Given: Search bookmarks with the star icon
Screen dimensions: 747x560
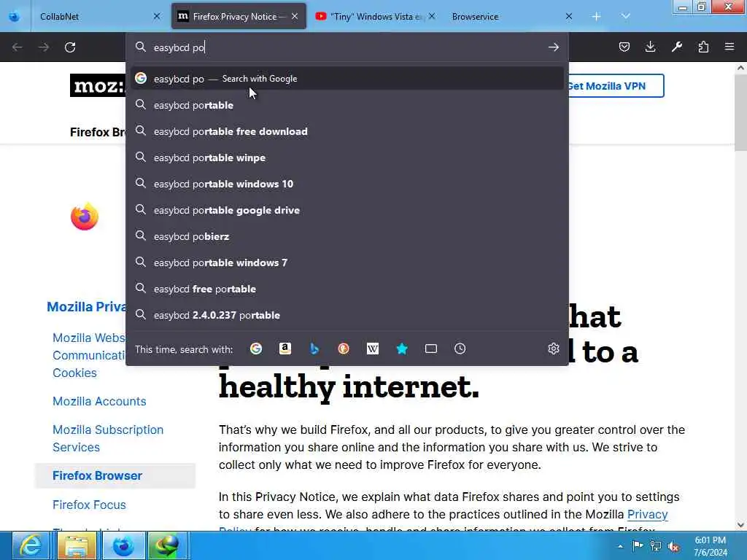Looking at the screenshot, I should 402,349.
